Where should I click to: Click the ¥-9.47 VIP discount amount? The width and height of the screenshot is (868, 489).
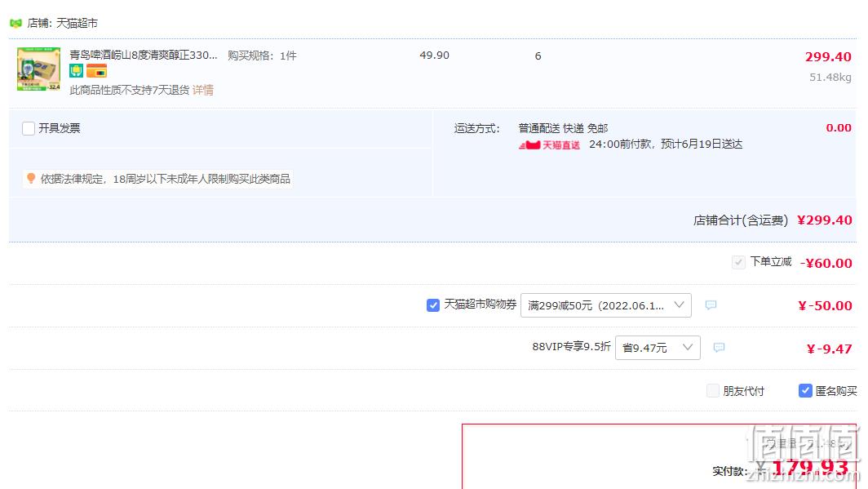[x=829, y=349]
